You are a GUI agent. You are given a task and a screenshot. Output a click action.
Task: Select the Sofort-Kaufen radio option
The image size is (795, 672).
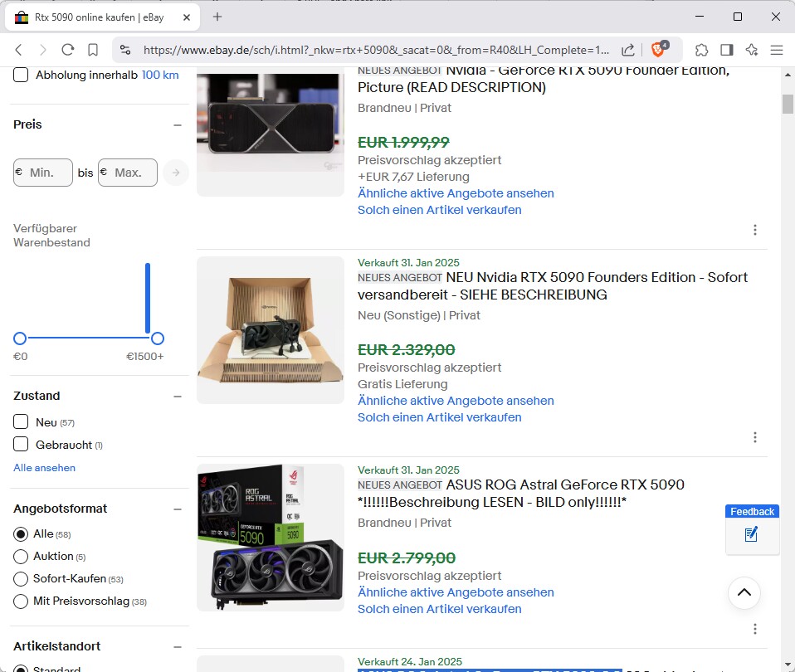tap(21, 578)
